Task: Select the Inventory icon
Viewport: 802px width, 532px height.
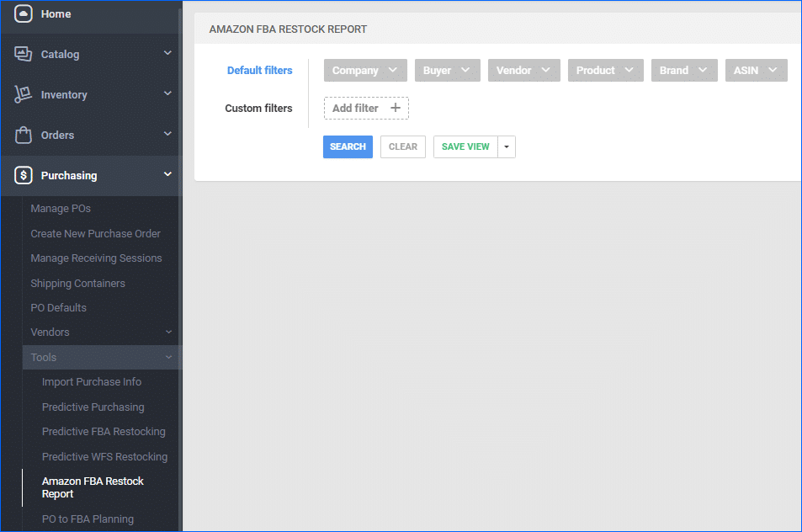Action: [23, 94]
